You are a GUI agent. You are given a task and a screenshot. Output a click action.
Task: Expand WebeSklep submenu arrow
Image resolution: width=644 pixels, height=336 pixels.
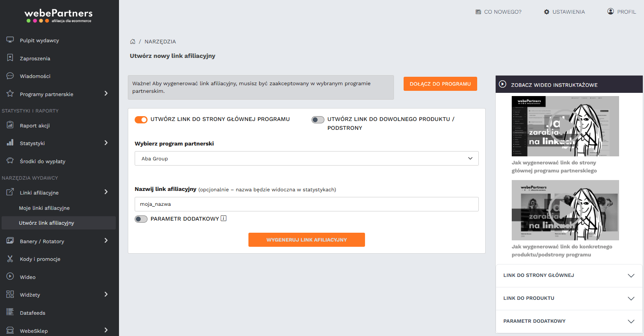coord(106,330)
